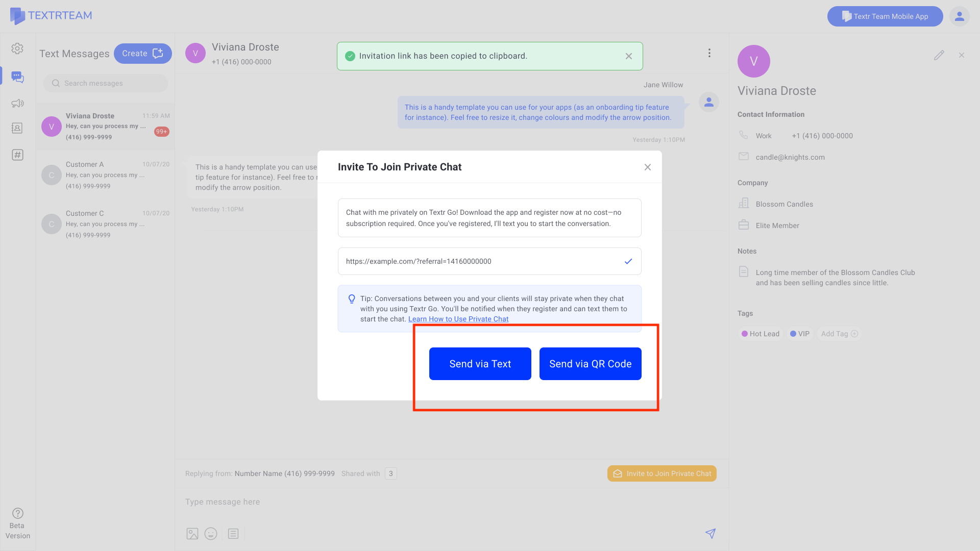This screenshot has height=551, width=980.
Task: Select the Customer C conversation
Action: pyautogui.click(x=105, y=224)
